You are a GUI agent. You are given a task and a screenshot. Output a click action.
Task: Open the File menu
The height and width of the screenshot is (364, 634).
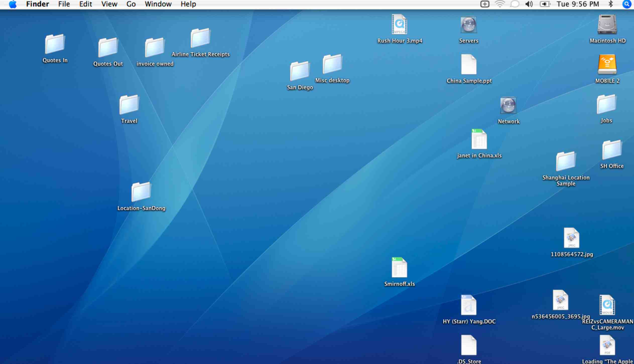pos(64,4)
